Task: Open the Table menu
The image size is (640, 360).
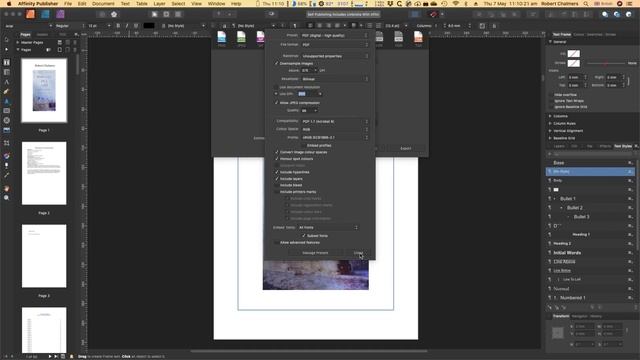Action: click(x=142, y=4)
